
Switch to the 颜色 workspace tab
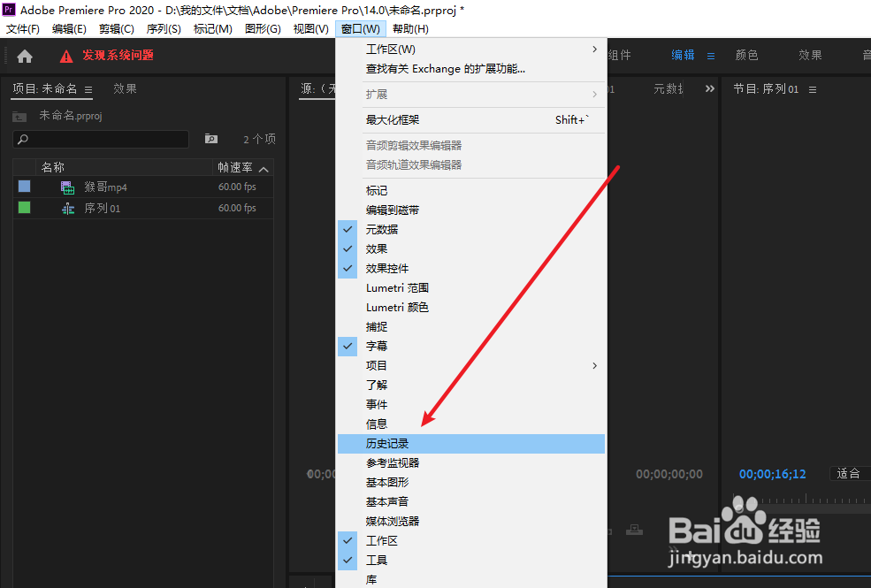(x=746, y=55)
